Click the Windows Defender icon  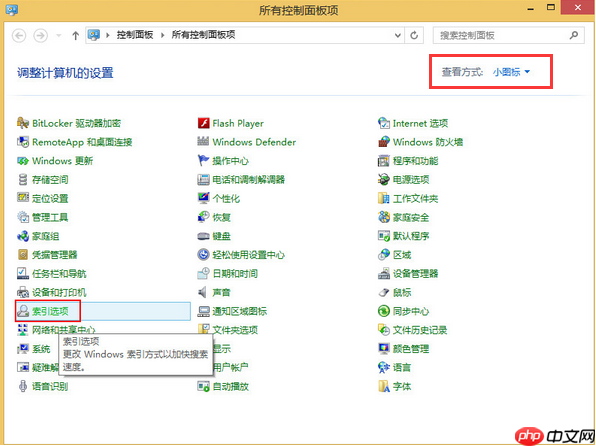[x=203, y=142]
